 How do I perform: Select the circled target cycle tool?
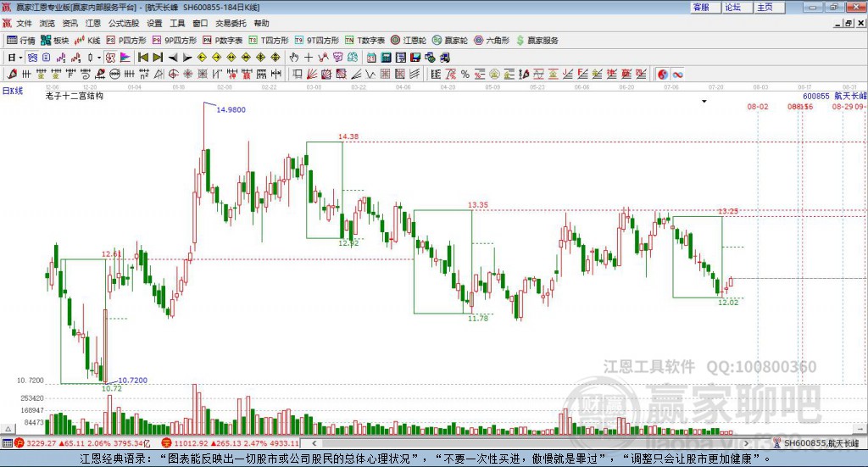click(173, 74)
